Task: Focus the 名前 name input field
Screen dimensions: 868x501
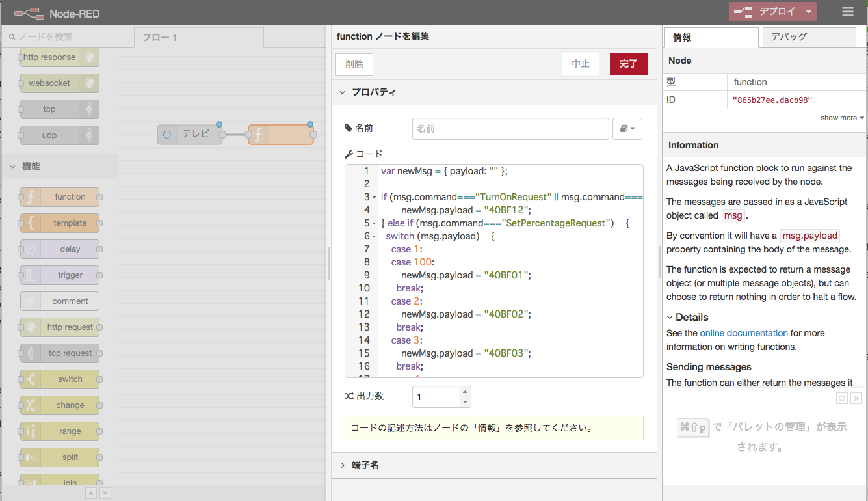Action: 510,129
